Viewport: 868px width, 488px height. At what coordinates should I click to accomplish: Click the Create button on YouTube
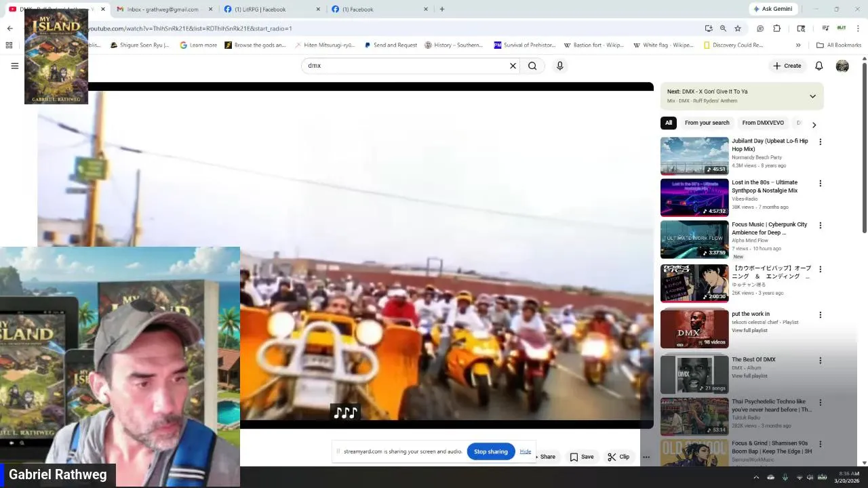pos(787,66)
